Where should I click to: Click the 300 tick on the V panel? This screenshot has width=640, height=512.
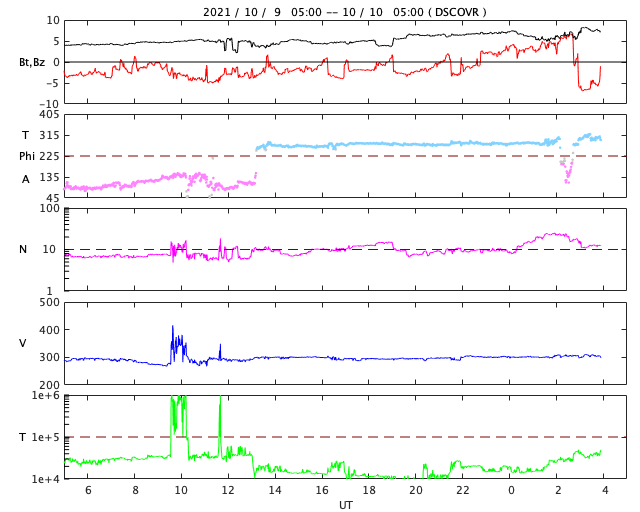coord(49,357)
